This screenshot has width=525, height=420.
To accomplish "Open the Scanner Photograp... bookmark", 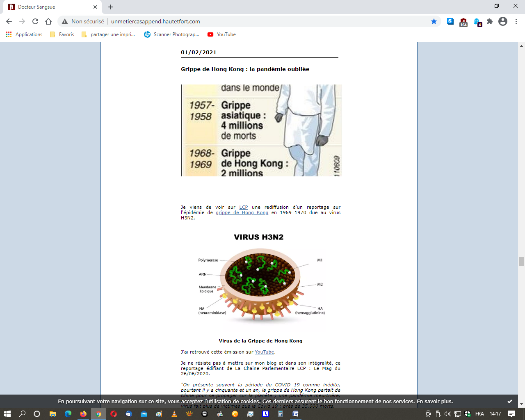I will point(171,34).
